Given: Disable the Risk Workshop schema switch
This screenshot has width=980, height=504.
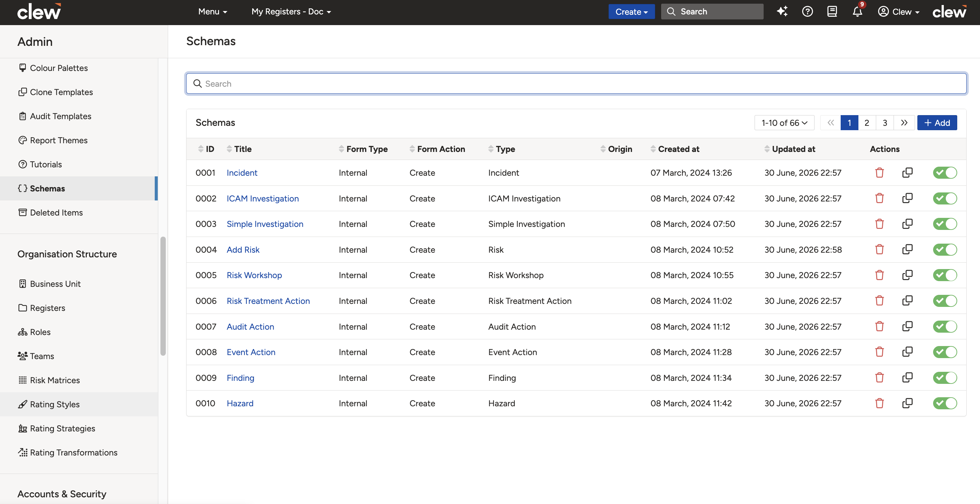Looking at the screenshot, I should click(x=944, y=275).
